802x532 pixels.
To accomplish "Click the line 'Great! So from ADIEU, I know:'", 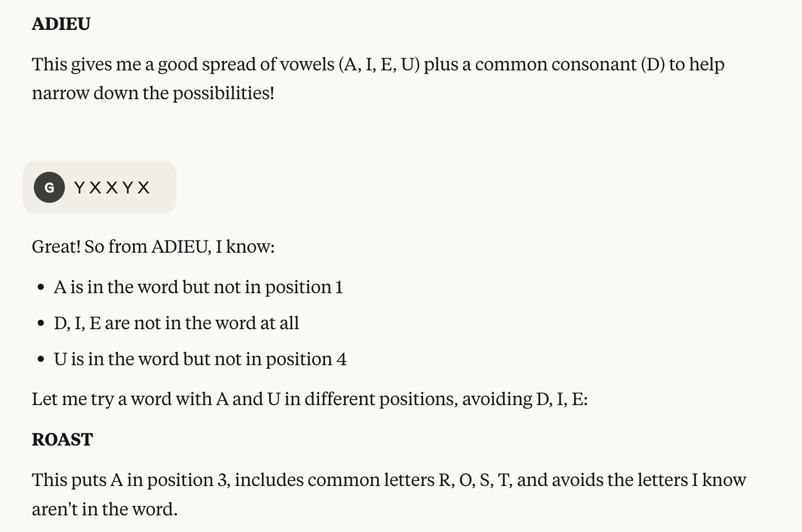I will click(x=153, y=247).
